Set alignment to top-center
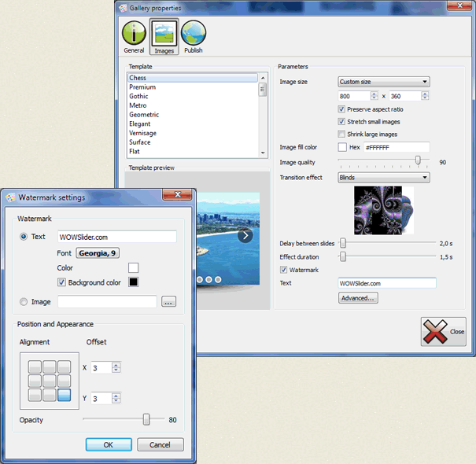 50,367
